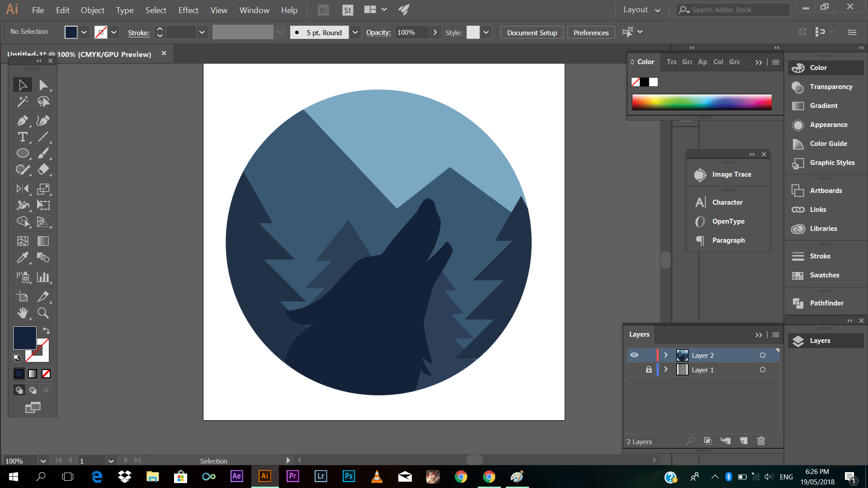
Task: Click Layer 1 target circle
Action: tap(763, 370)
